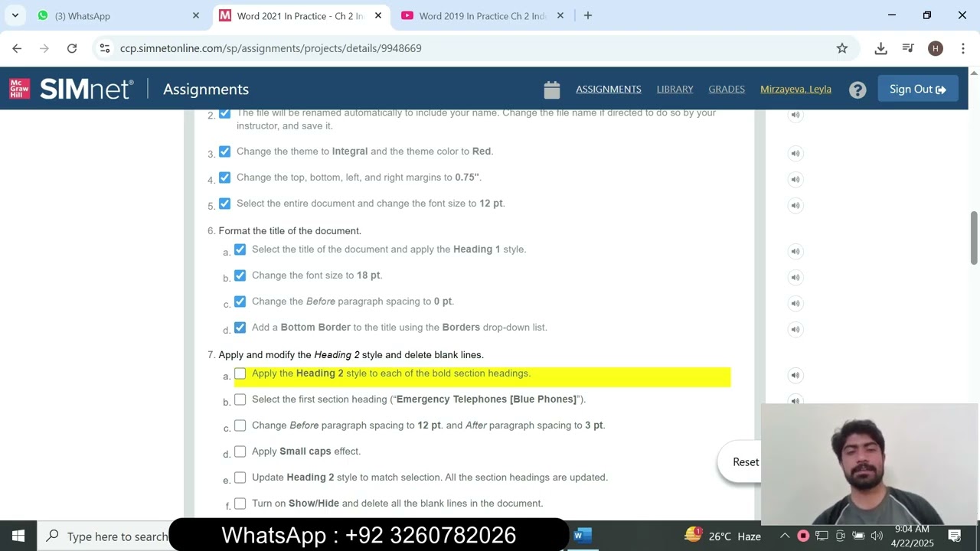The height and width of the screenshot is (551, 980).
Task: Open the media control icon in toolbar
Action: coord(908,48)
